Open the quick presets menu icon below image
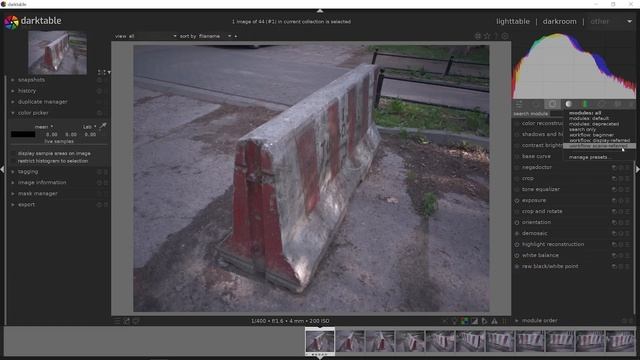Viewport: 640px width, 360px height. point(117,321)
